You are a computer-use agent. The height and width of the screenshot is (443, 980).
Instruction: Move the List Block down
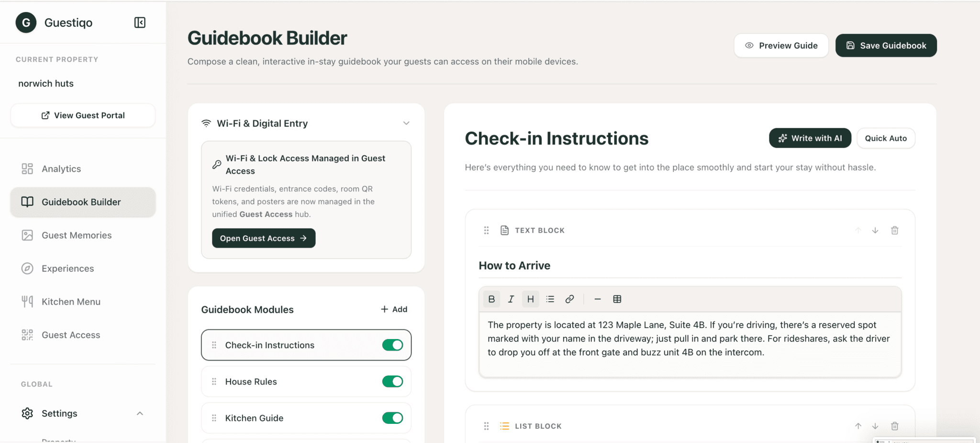point(875,426)
